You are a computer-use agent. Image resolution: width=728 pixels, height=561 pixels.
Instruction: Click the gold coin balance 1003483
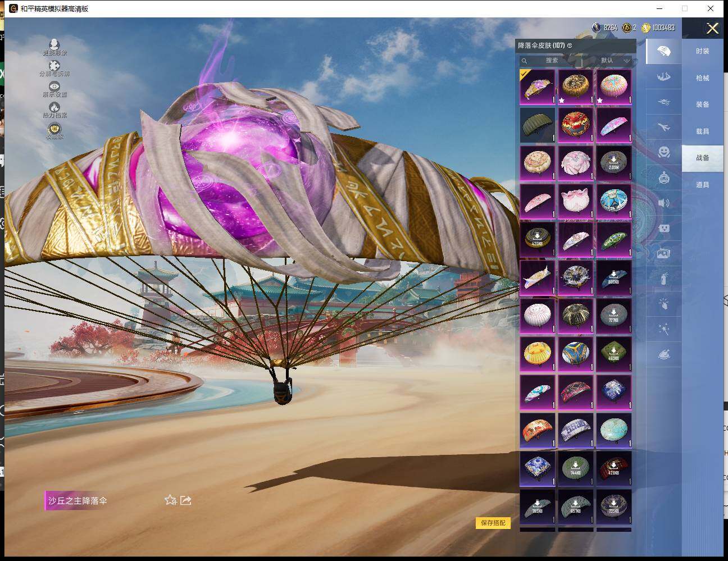(x=658, y=28)
